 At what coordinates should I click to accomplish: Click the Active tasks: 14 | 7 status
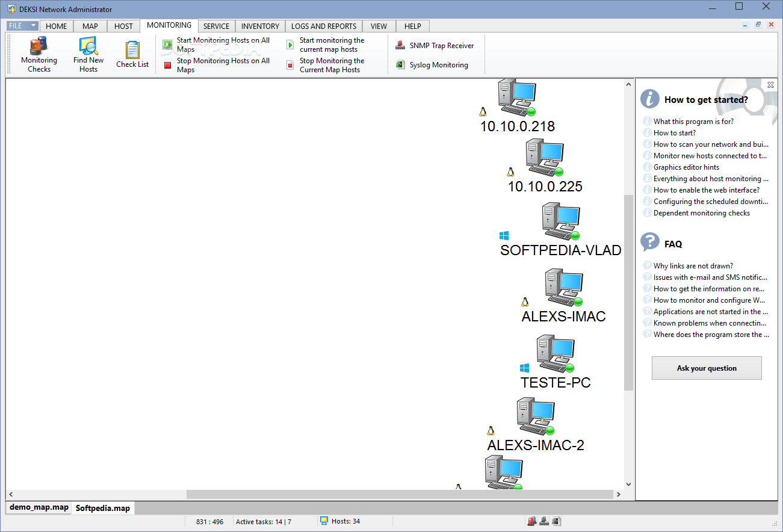click(x=264, y=522)
